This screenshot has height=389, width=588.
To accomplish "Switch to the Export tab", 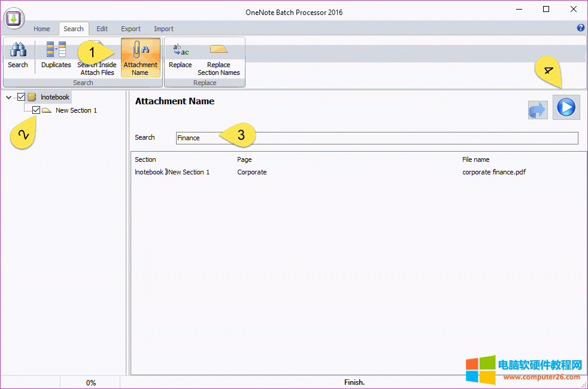I will (131, 29).
